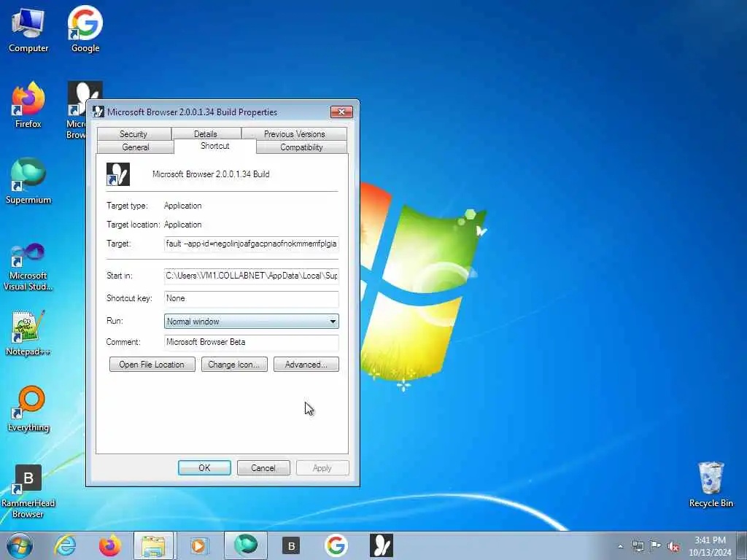Click the shortcut icon in Properties header

[x=118, y=174]
